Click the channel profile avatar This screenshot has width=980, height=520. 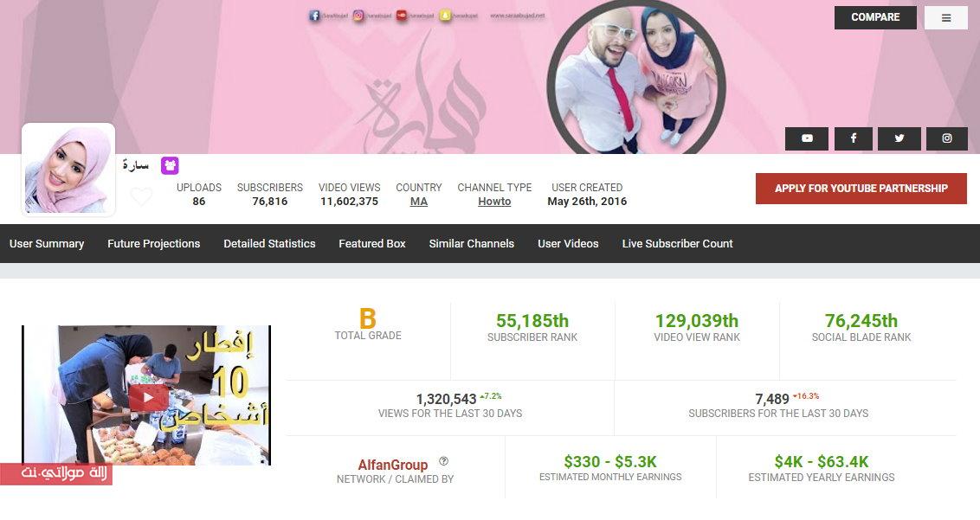(x=68, y=170)
